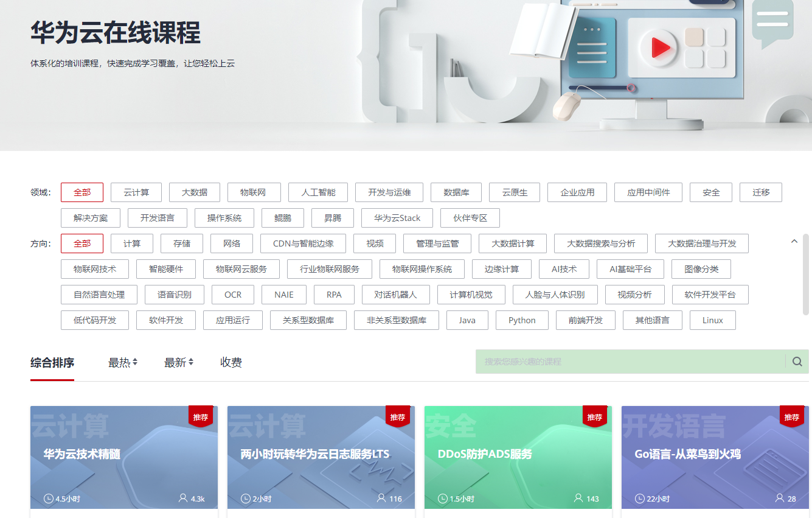Choose the 行业物联网服务 filter
Image resolution: width=812 pixels, height=518 pixels.
pyautogui.click(x=330, y=269)
